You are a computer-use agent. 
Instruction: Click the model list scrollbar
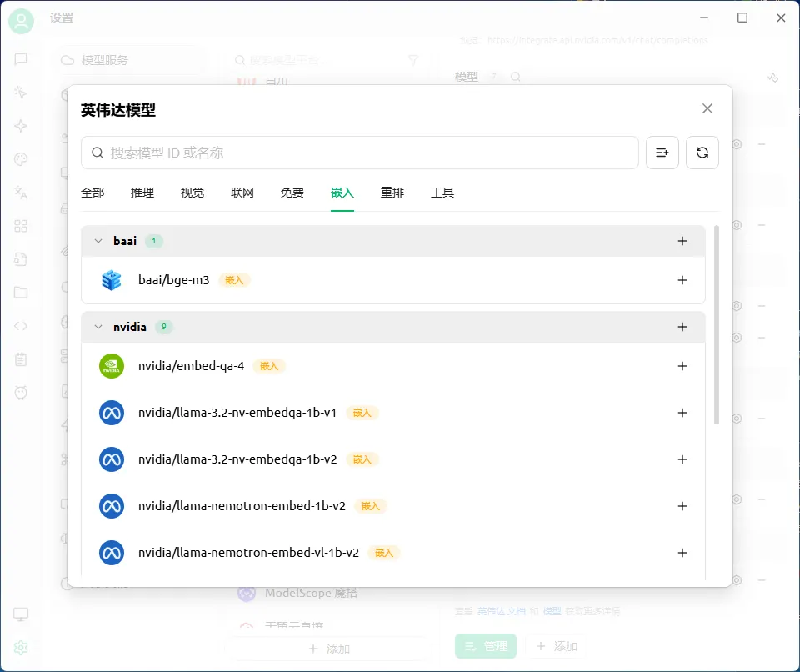pos(717,325)
